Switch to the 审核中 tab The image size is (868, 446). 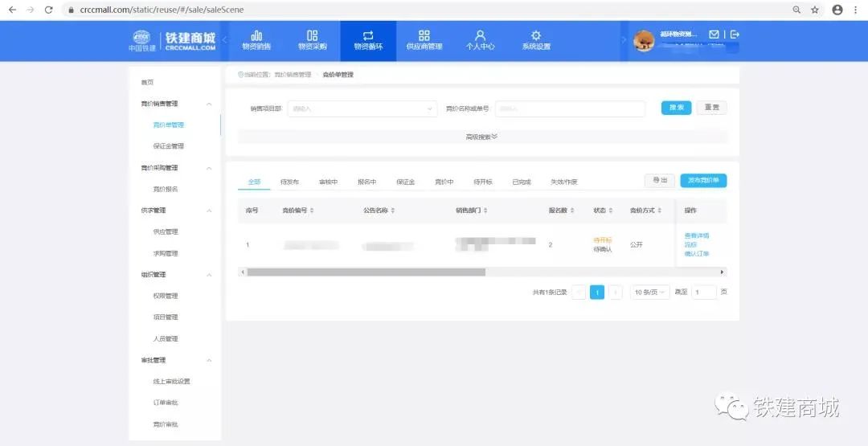pyautogui.click(x=328, y=182)
